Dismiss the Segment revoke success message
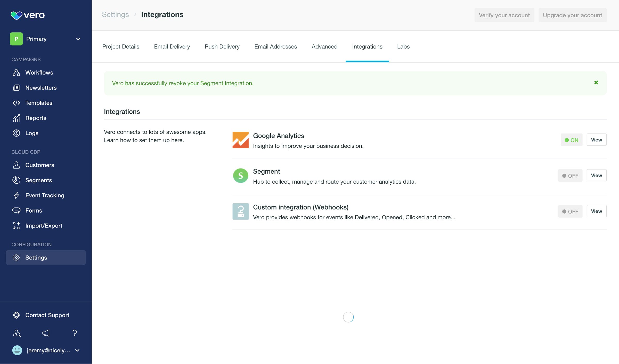This screenshot has height=364, width=619. (x=596, y=83)
